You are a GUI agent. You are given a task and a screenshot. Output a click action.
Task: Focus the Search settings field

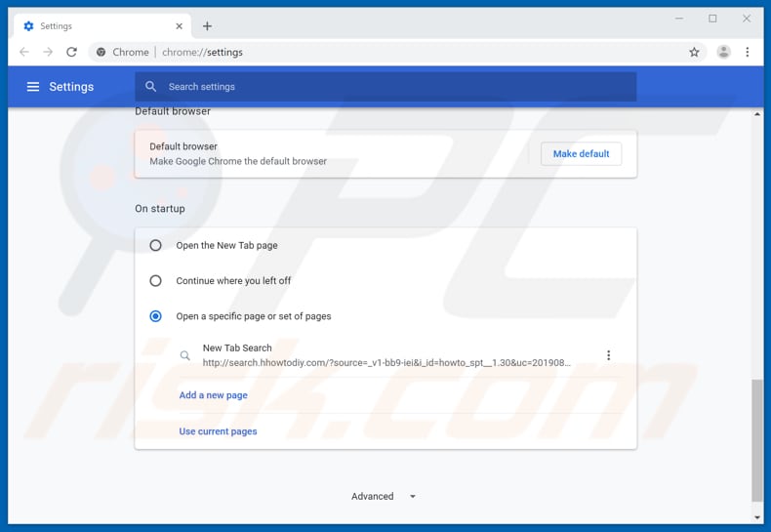pyautogui.click(x=385, y=87)
